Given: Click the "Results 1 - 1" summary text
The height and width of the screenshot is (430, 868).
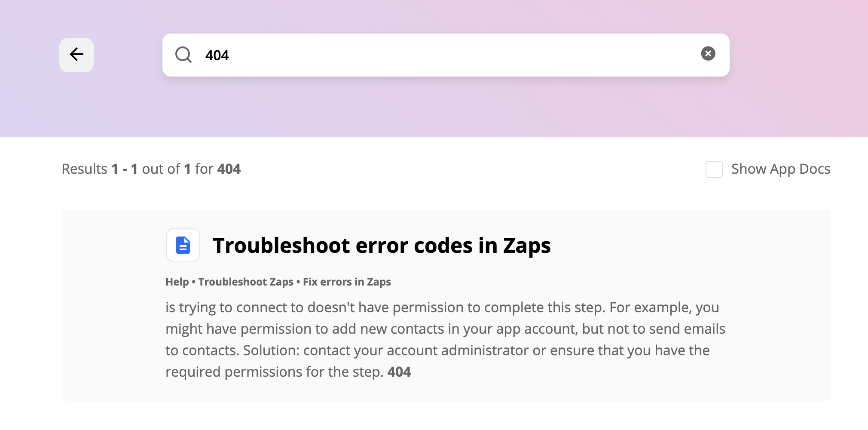Looking at the screenshot, I should coord(100,169).
